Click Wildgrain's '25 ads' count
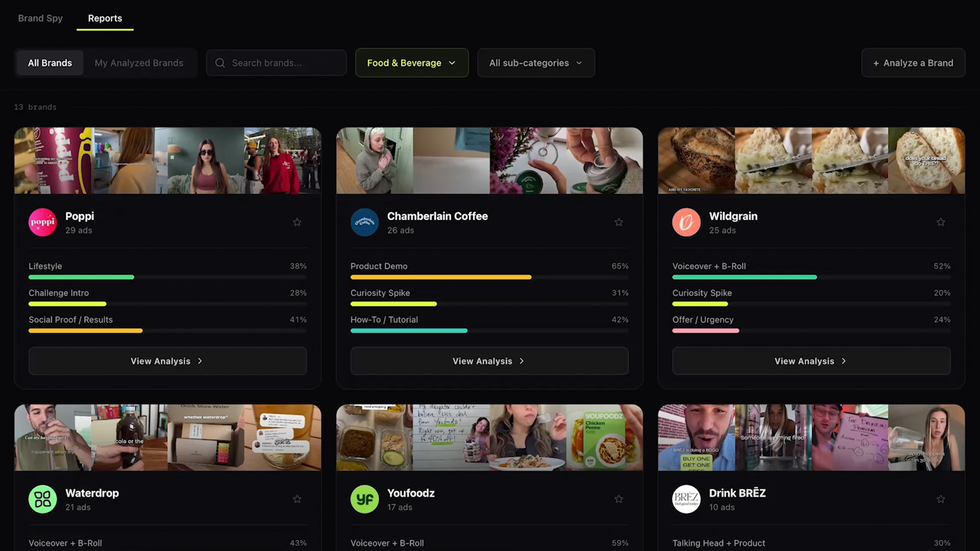Viewport: 980px width, 551px height. (x=722, y=230)
